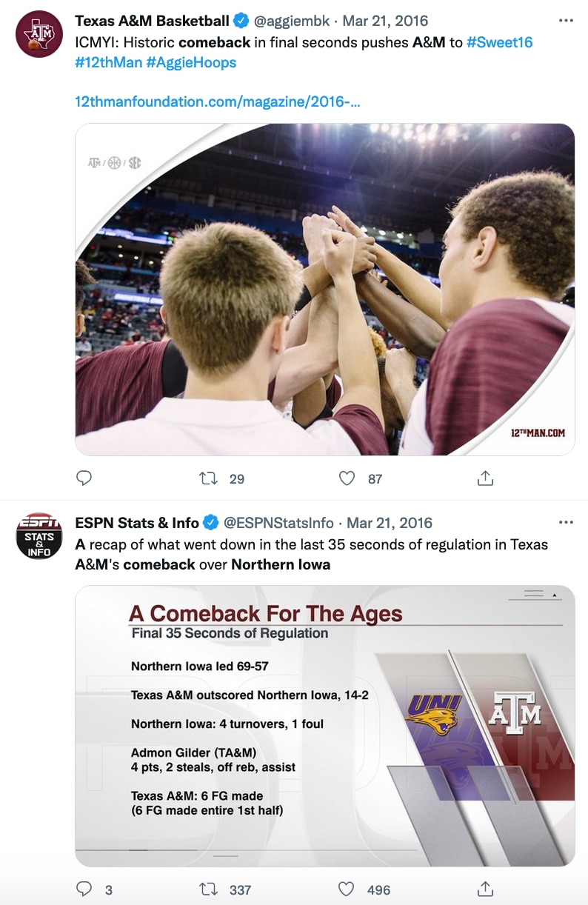
Task: View the Comeback For The Ages graphic
Action: (324, 726)
